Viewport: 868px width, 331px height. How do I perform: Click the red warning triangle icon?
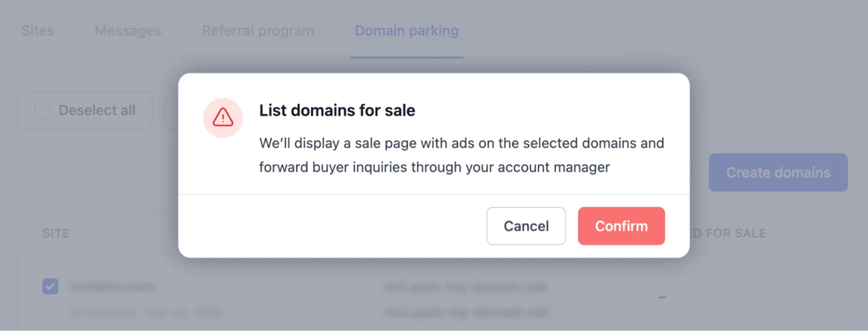223,117
